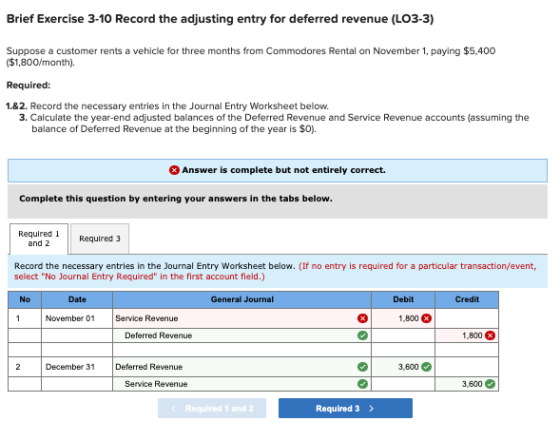This screenshot has height=440, width=560.
Task: Click the 1,800 debit amount cell
Action: (x=403, y=318)
